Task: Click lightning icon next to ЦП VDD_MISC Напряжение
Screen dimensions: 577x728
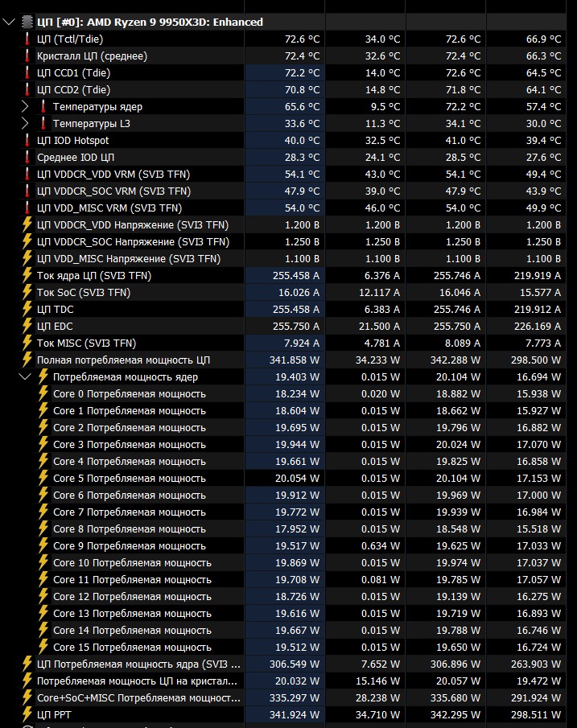Action: tap(27, 258)
